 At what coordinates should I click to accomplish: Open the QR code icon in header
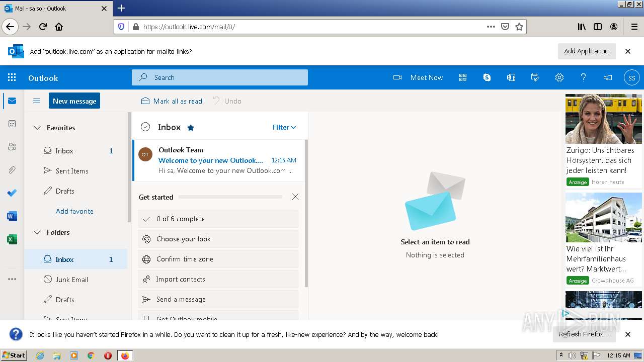pos(463,77)
